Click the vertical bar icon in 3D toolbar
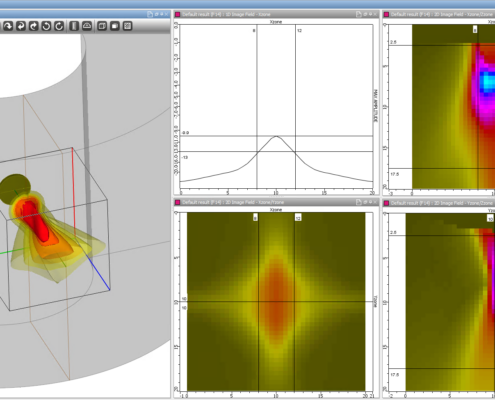Viewport: 495px width, 400px height. tap(74, 26)
